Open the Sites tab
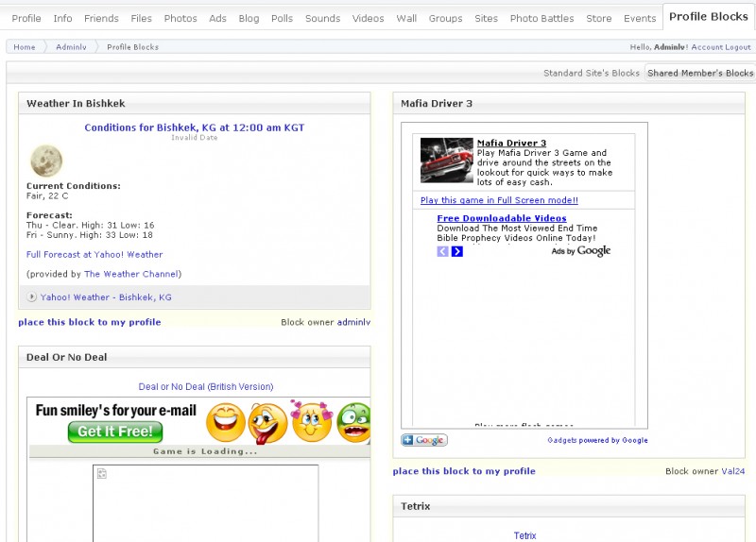 click(486, 18)
